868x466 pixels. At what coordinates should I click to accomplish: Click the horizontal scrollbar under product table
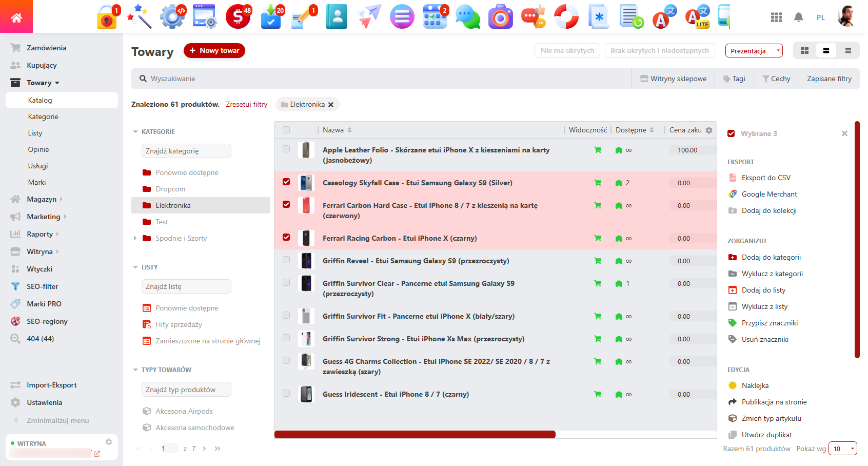(415, 435)
